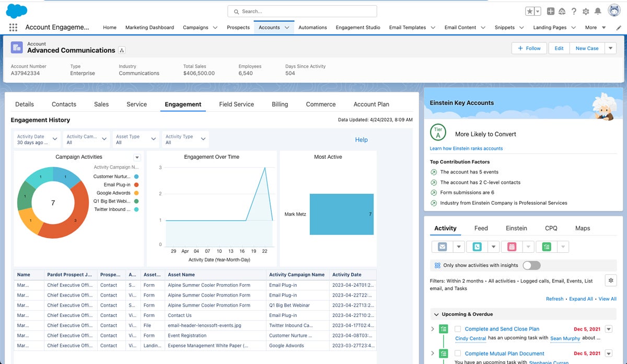Viewport: 627px width, 364px height.
Task: Toggle 'Only show activities with insights' switch
Action: tap(531, 265)
